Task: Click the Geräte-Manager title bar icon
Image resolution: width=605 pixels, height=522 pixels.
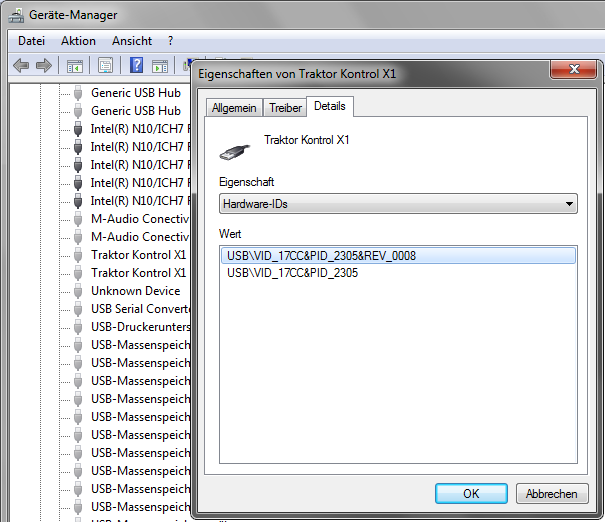Action: 16,15
